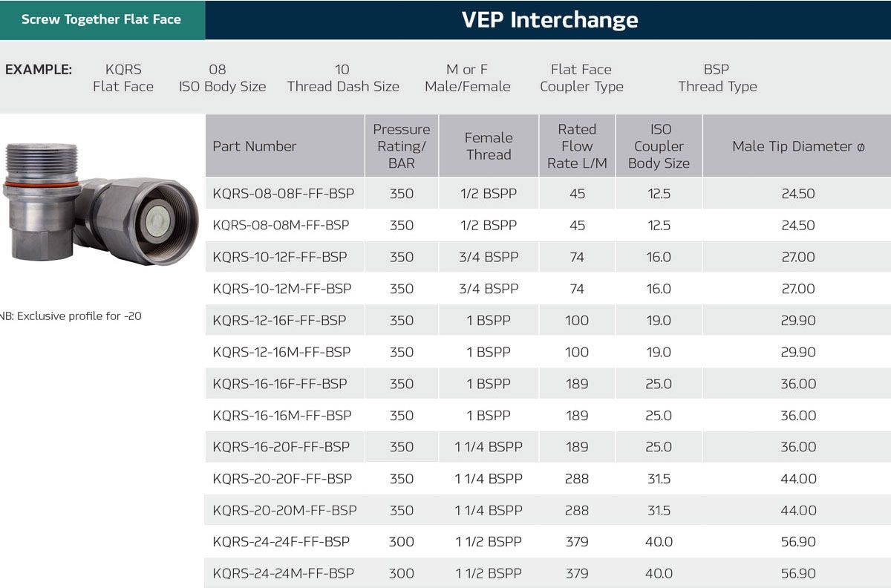The height and width of the screenshot is (588, 891).
Task: Select part KQRS-20-20M-FF-BSP
Action: [x=284, y=511]
